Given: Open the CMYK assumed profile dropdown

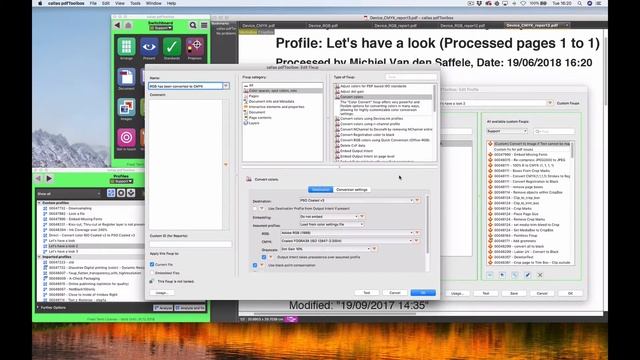Looking at the screenshot, I should tap(347, 241).
